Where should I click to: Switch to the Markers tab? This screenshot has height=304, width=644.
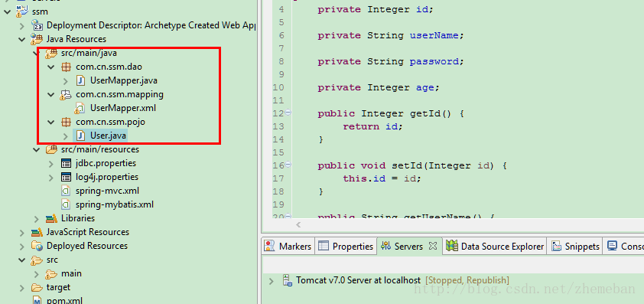click(x=288, y=247)
